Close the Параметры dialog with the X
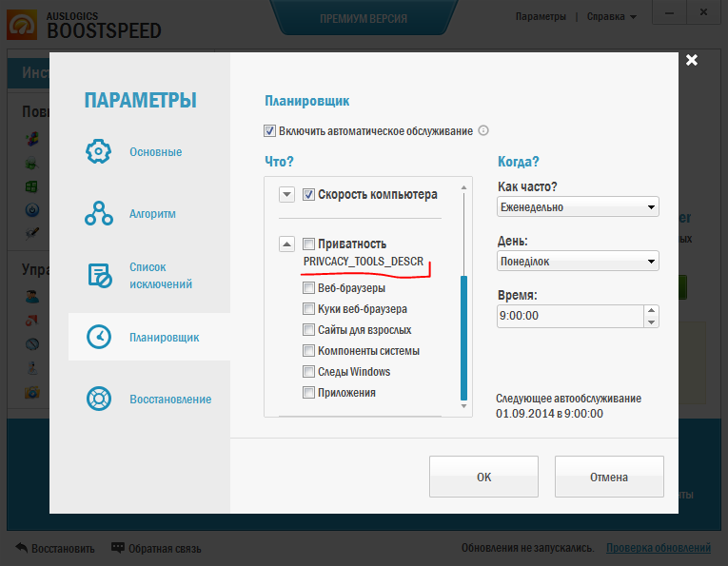 [x=692, y=60]
